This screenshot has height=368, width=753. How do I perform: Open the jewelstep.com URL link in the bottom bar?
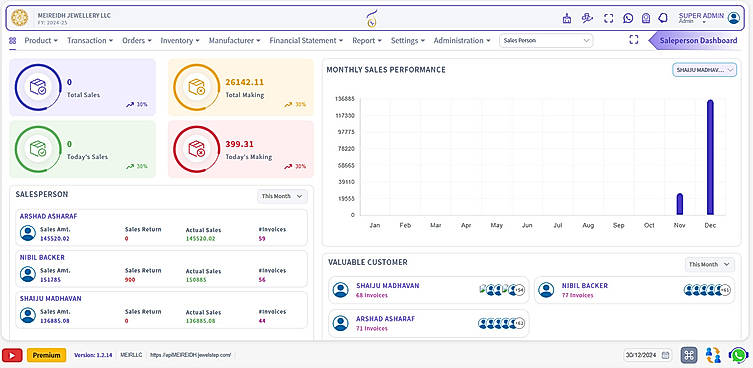tap(191, 355)
